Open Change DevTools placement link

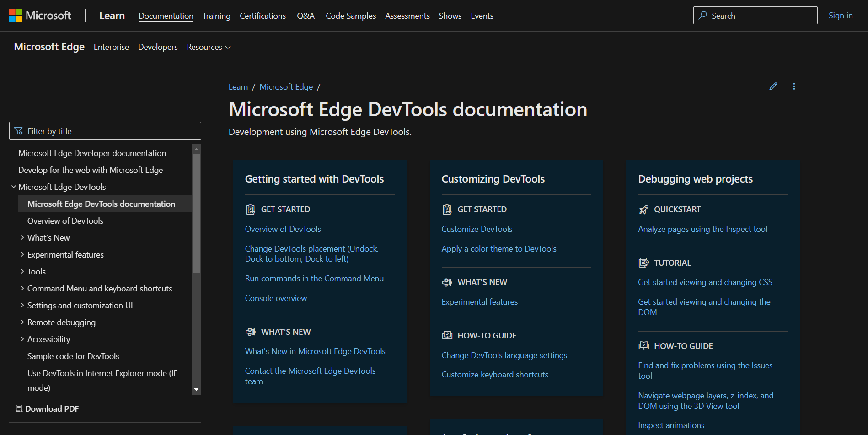[x=312, y=254]
